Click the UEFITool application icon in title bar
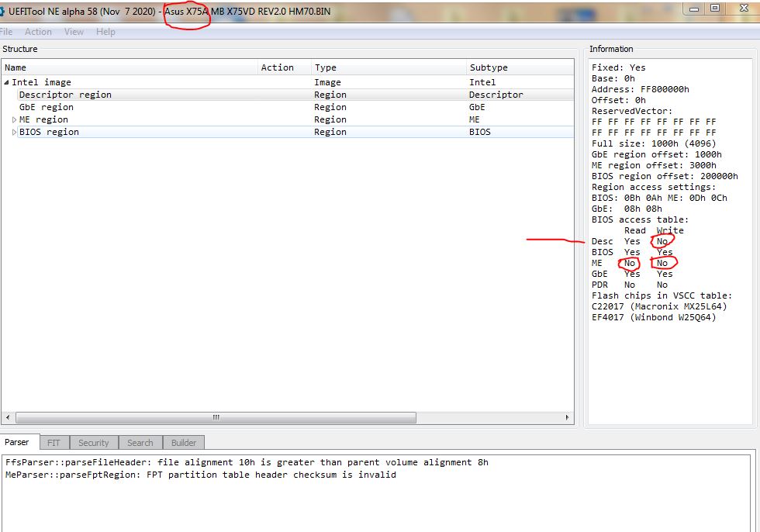The image size is (760, 532). [x=2, y=11]
